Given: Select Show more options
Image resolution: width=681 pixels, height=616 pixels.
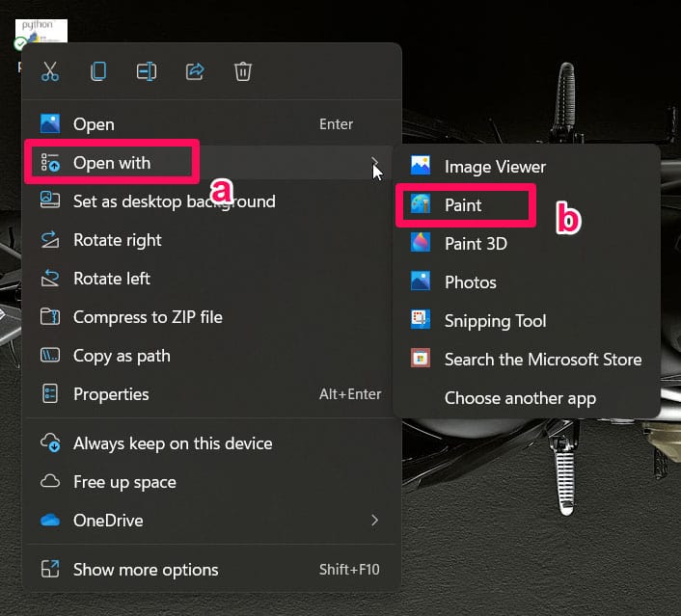Looking at the screenshot, I should [211, 570].
